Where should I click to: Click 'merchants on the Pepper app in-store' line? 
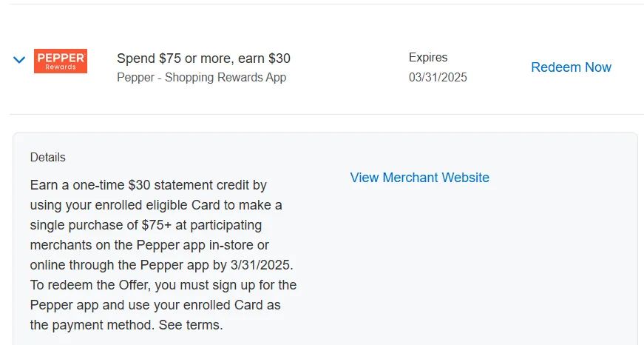pyautogui.click(x=149, y=245)
